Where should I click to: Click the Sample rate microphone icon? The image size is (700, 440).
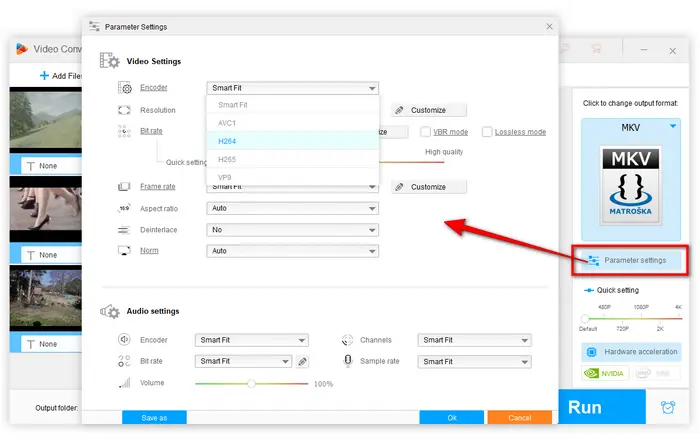click(348, 361)
